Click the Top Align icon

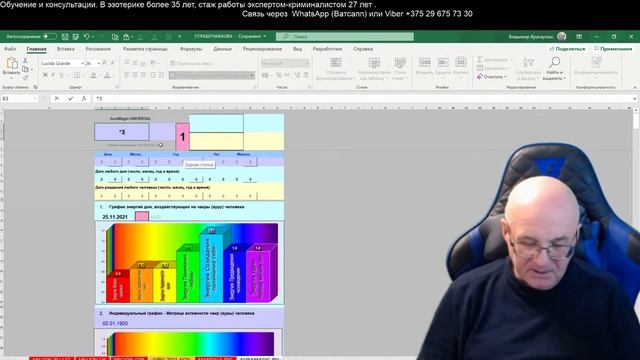127,63
